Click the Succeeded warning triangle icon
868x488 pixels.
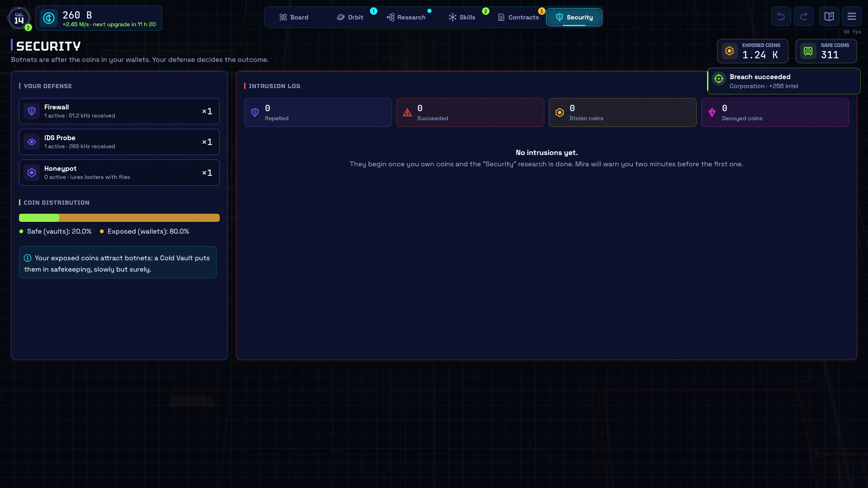pos(407,113)
